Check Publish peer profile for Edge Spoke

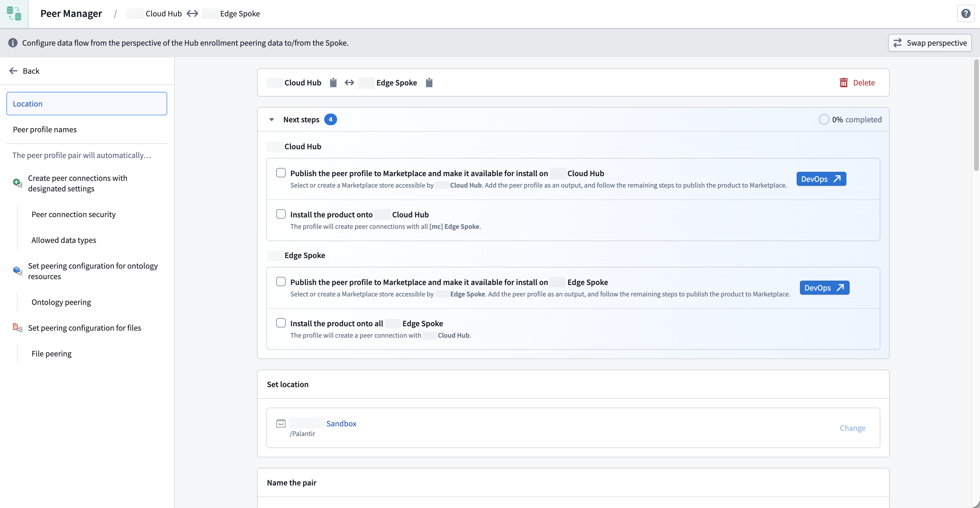[x=281, y=282]
